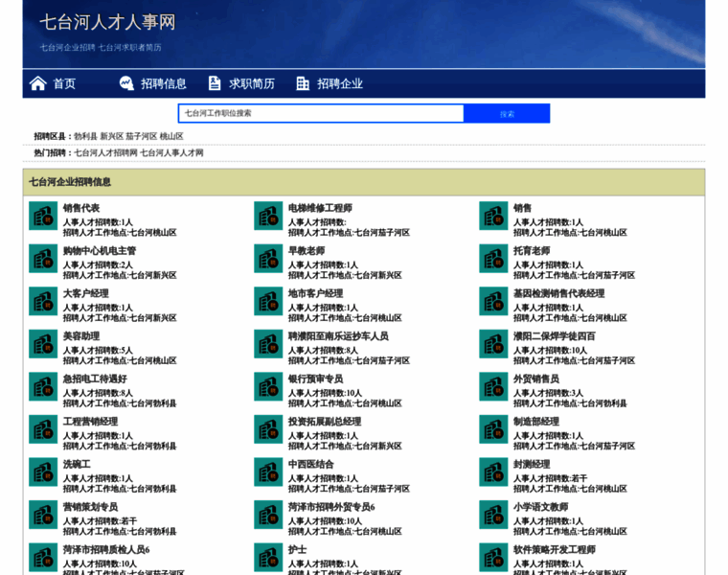Click the job icon beside 中西医结合
The image size is (728, 575).
pyautogui.click(x=268, y=471)
